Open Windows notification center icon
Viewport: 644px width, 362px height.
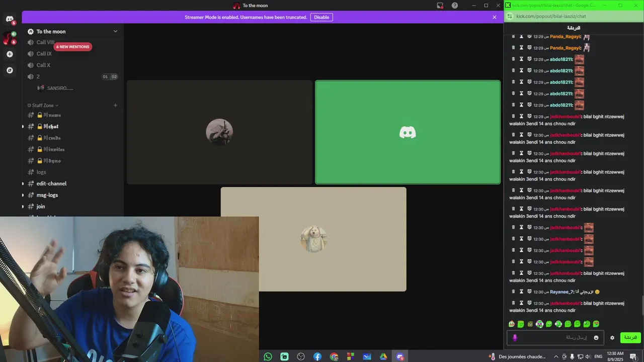pos(633,356)
